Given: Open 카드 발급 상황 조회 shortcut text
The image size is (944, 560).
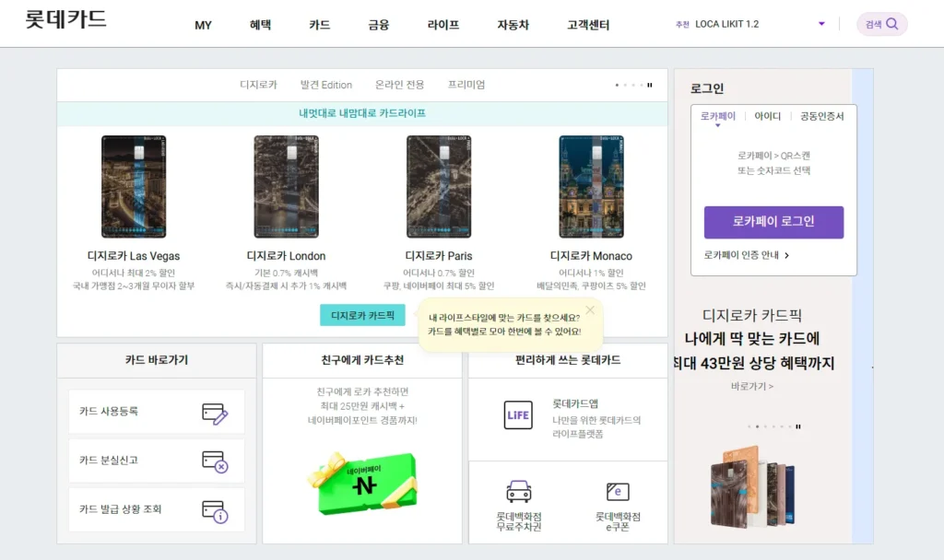Looking at the screenshot, I should [x=121, y=508].
